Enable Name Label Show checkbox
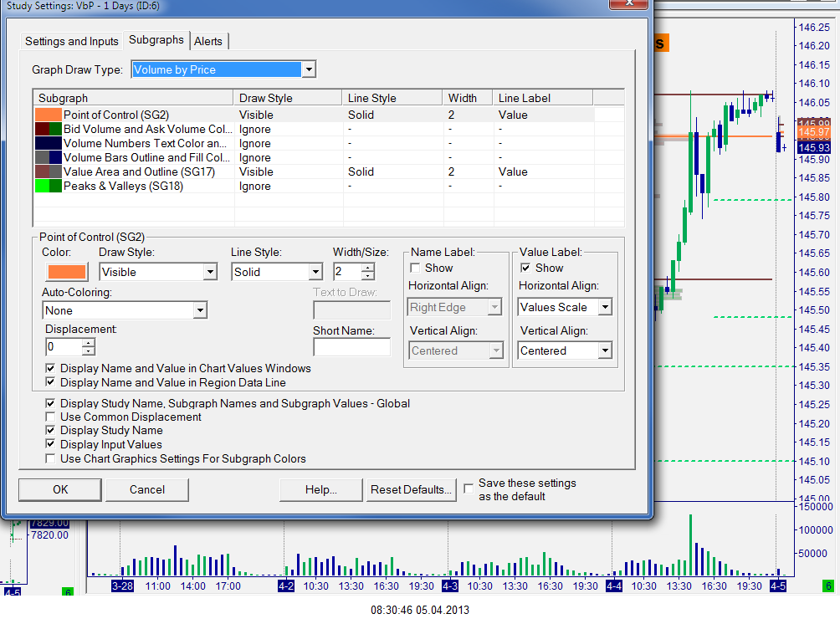Screen dimensions: 840x624 (x=416, y=269)
